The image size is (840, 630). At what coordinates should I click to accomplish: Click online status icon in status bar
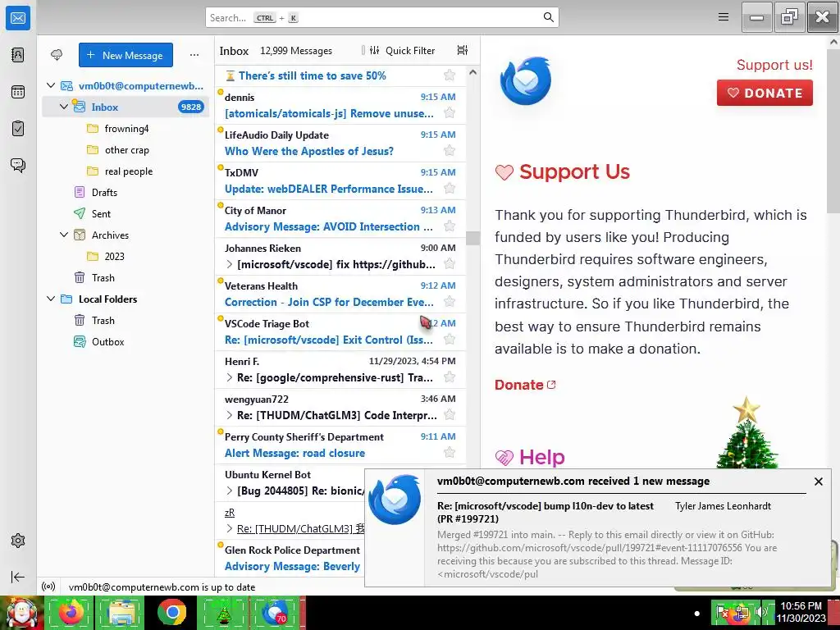48,587
